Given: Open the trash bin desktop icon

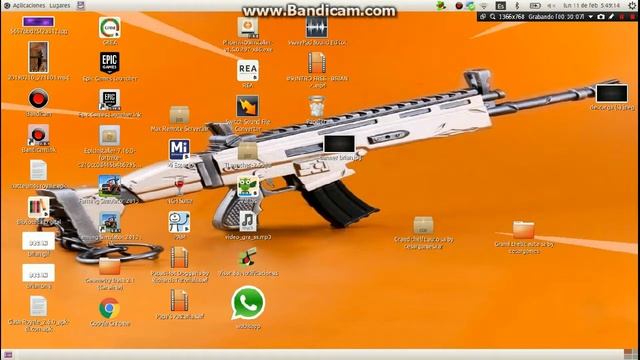Looking at the screenshot, I should click(317, 106).
